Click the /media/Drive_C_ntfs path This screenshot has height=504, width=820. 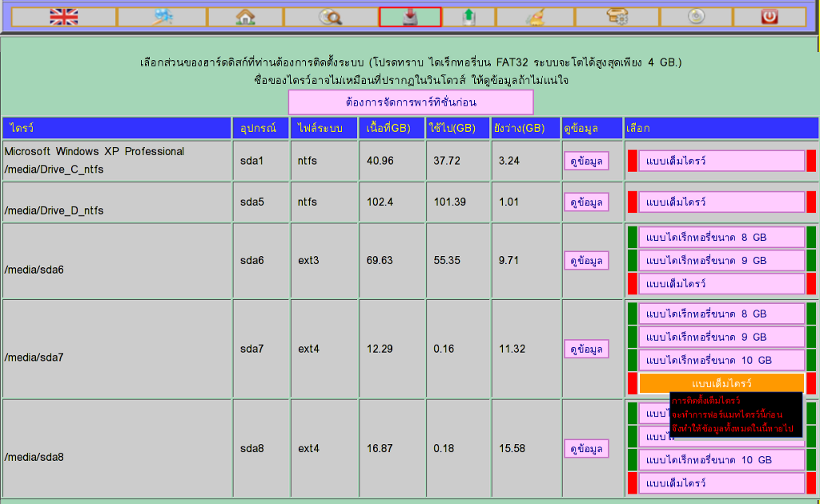[x=54, y=170]
